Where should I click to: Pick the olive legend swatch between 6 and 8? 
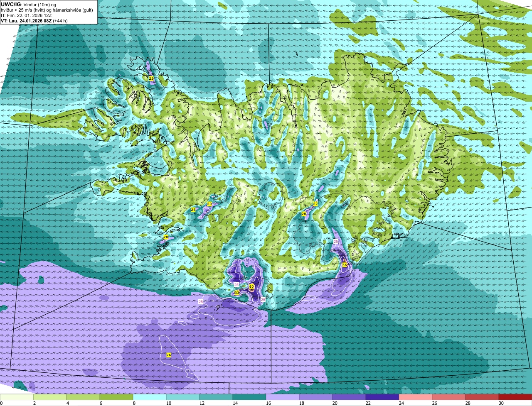click(116, 397)
